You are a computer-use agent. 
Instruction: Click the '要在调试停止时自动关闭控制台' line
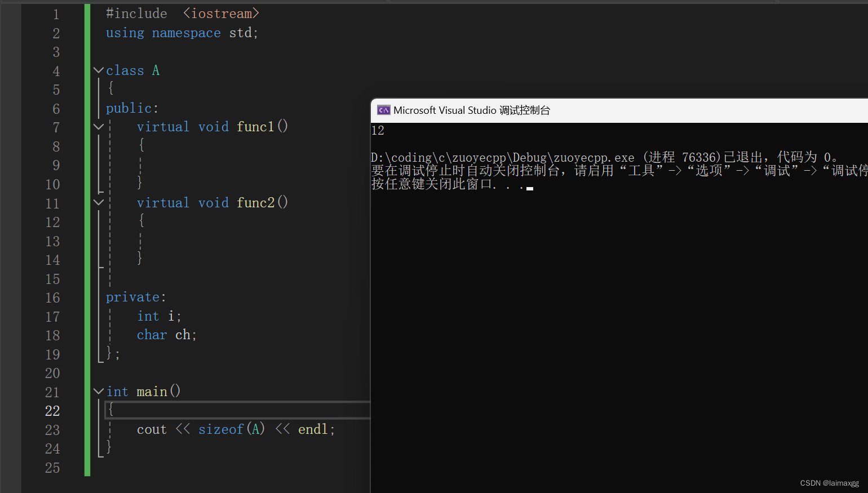619,171
